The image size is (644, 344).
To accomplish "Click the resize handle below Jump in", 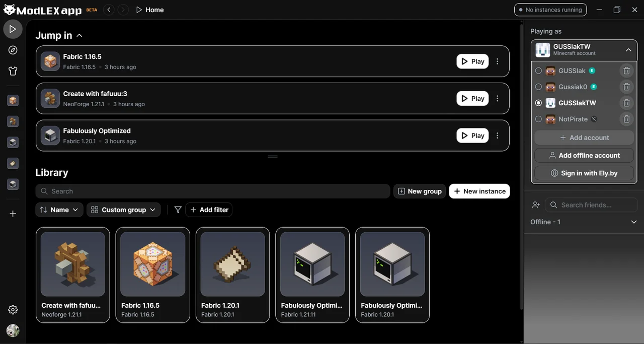I will click(273, 157).
